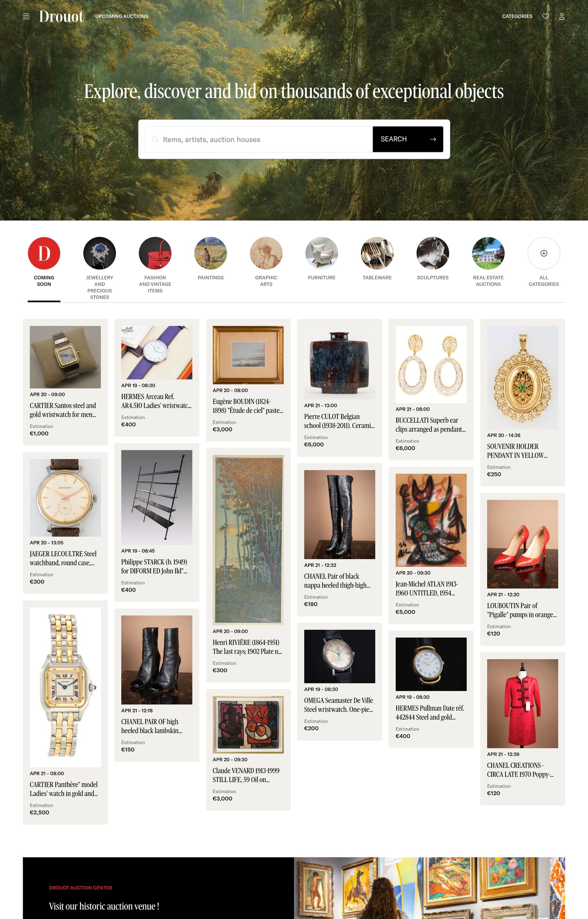Select the Fashion and Vintage Items category icon

click(x=155, y=253)
